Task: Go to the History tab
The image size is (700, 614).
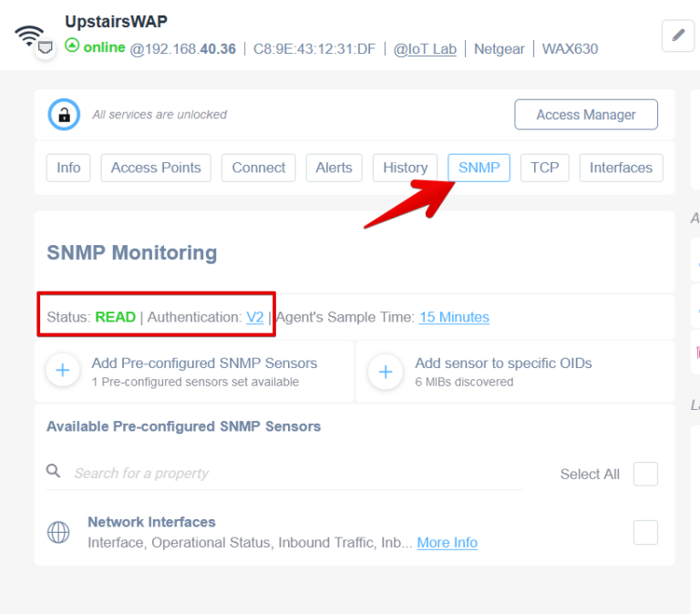Action: point(405,168)
